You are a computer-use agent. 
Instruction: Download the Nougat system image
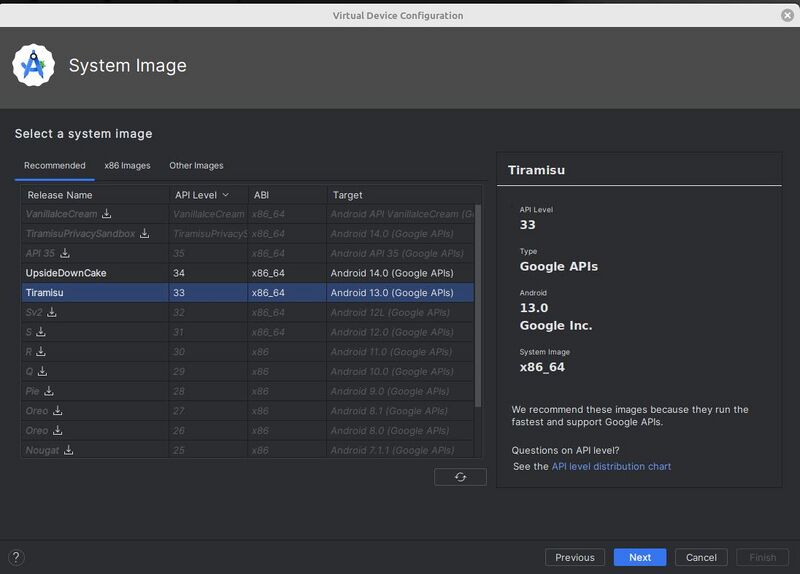(x=68, y=450)
